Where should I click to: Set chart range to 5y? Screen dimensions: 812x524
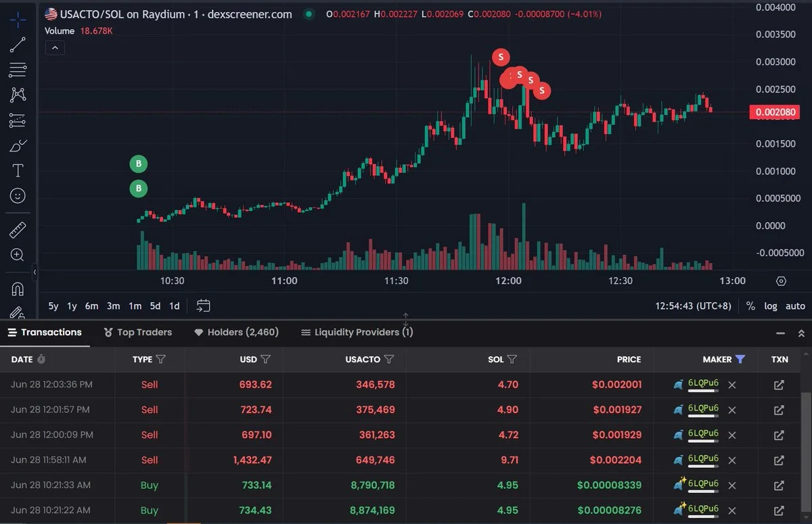coord(53,306)
